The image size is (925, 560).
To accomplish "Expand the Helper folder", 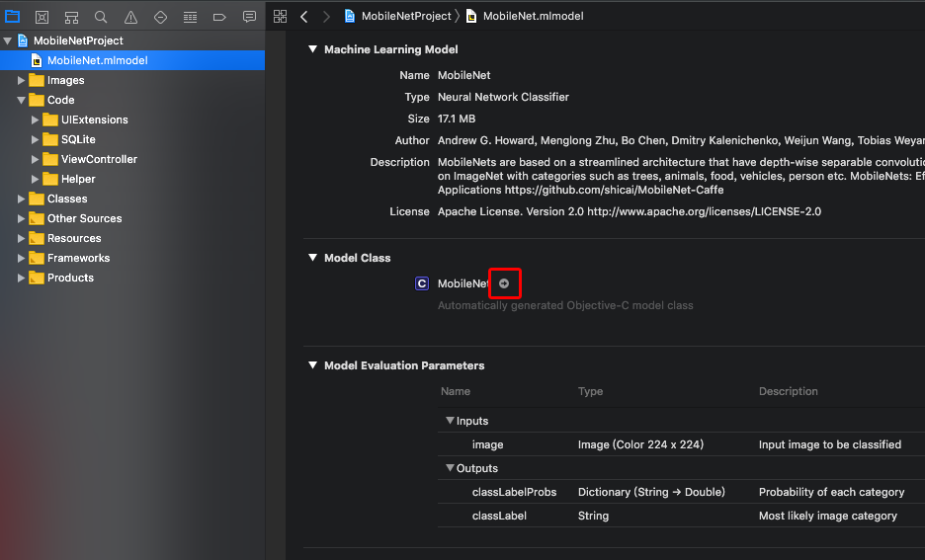I will click(35, 179).
